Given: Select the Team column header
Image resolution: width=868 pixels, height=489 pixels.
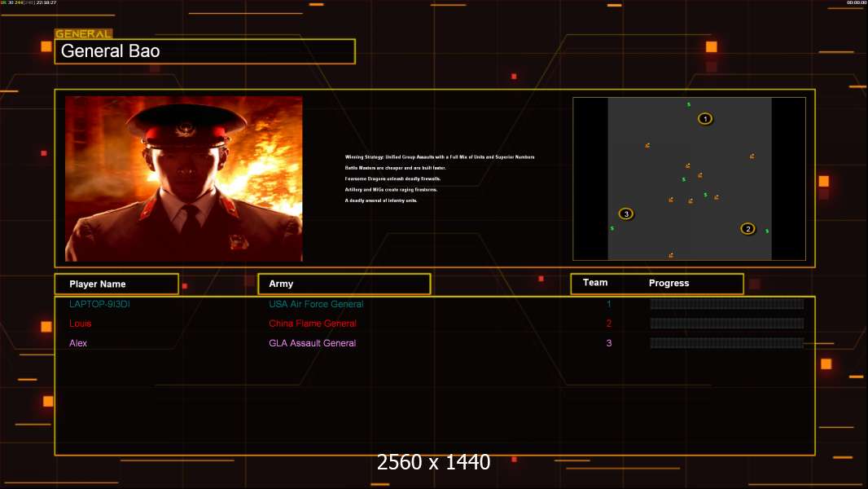Looking at the screenshot, I should pos(595,283).
